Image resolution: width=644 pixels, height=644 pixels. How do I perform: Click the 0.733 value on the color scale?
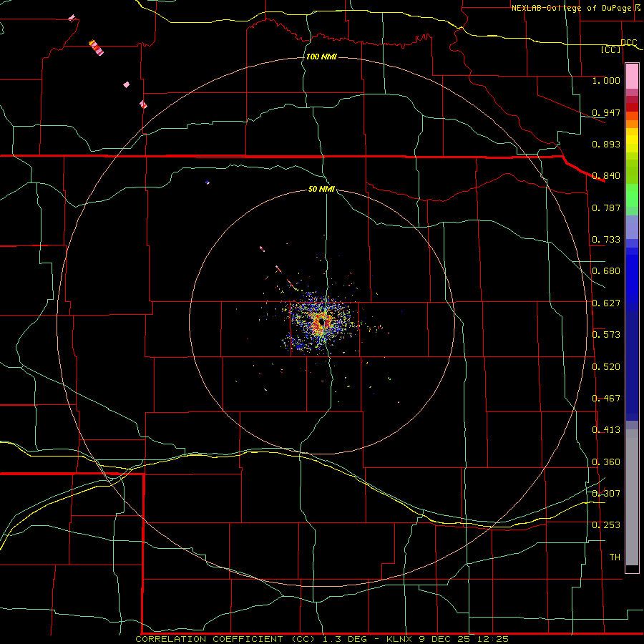pos(606,239)
